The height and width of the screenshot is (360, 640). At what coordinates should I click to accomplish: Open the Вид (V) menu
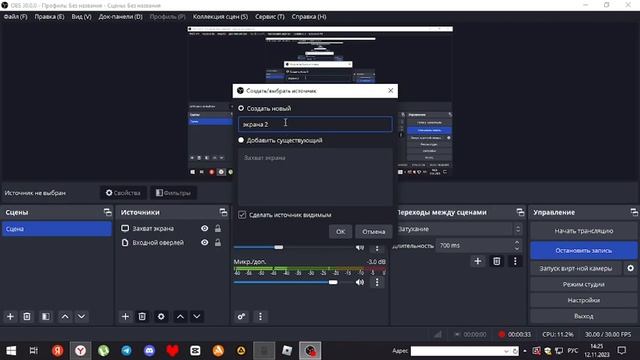click(x=82, y=17)
